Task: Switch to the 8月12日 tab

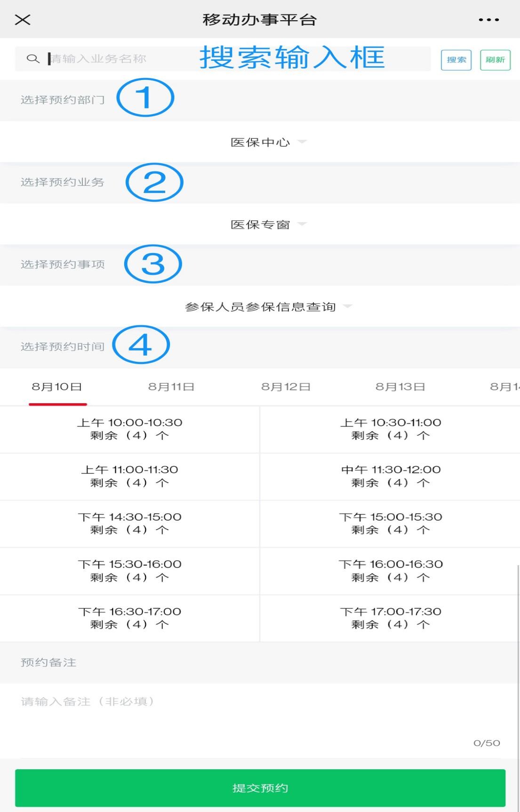Action: pyautogui.click(x=286, y=387)
